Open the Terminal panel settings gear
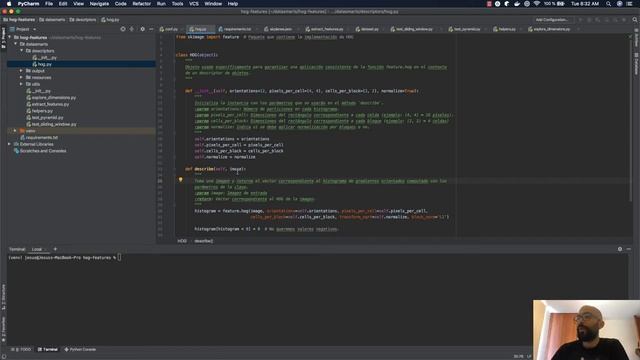Screen dimensions: 640x360 (620, 249)
